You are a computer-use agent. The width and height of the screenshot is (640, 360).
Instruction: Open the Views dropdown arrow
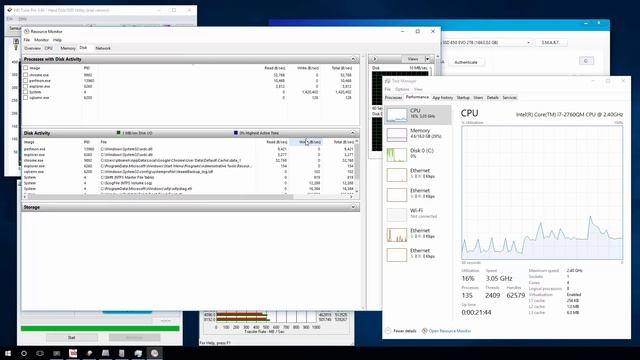[427, 59]
